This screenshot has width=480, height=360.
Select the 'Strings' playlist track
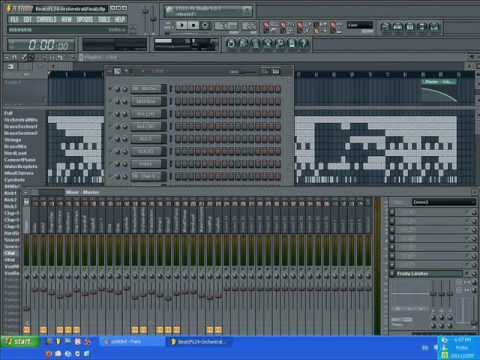(13, 140)
